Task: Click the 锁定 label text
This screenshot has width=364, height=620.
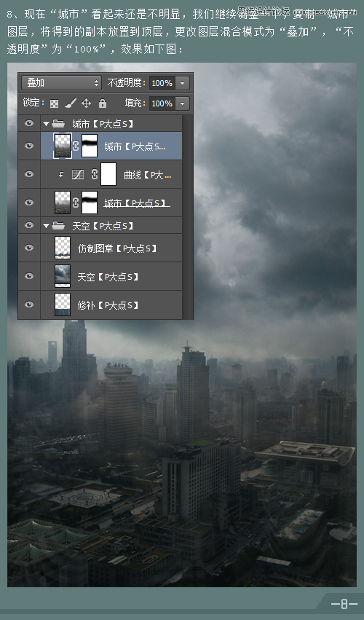Action: pos(33,103)
